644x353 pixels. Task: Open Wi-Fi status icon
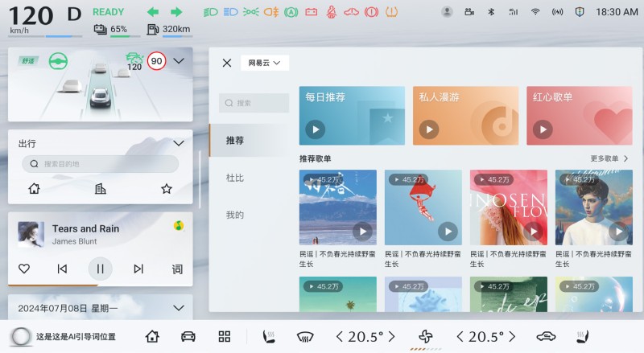(x=535, y=12)
